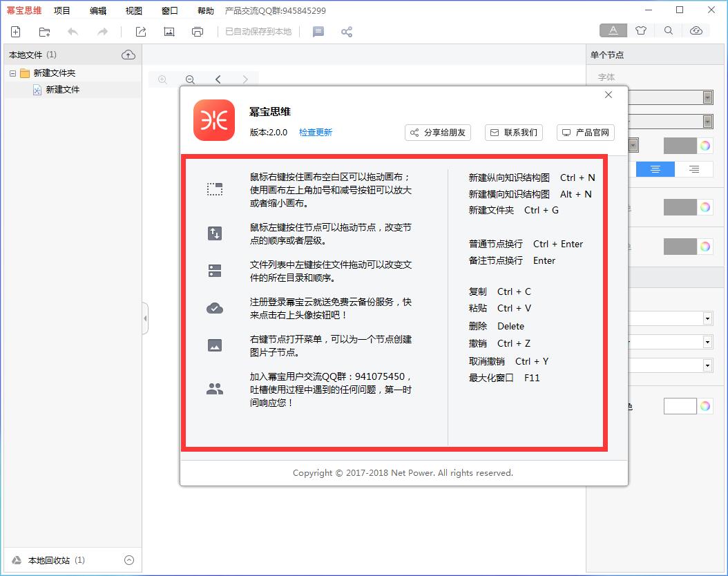This screenshot has width=728, height=576.
Task: Expand the 本地回收站 section chevron
Action: coord(128,560)
